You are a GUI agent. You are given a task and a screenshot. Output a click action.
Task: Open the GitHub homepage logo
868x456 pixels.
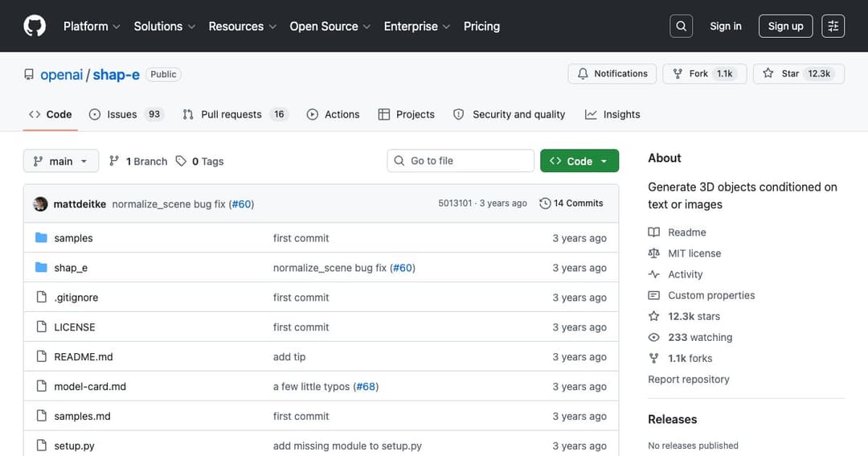coord(35,26)
